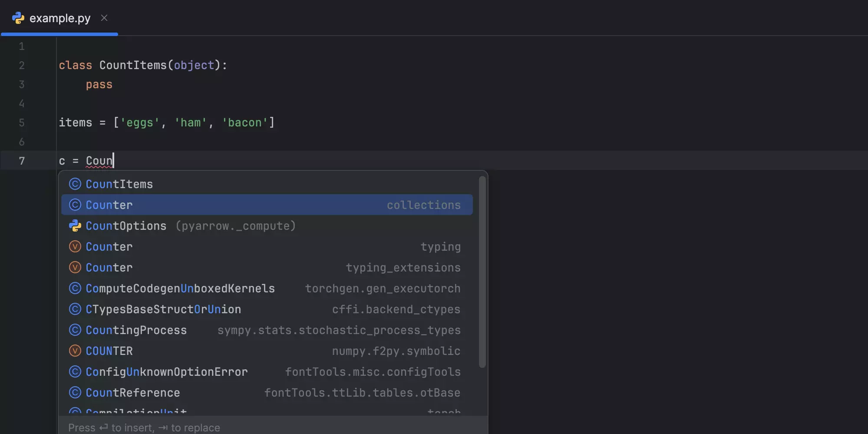Viewport: 868px width, 434px height.
Task: Click the class icon beside CountReference
Action: (x=75, y=392)
